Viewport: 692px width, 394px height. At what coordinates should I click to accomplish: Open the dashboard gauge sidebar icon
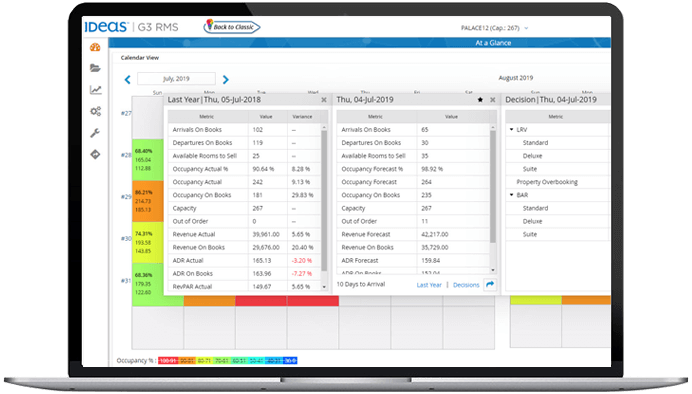point(95,47)
